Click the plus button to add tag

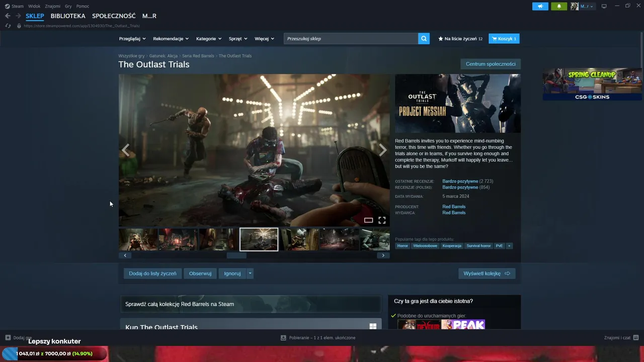coord(509,246)
